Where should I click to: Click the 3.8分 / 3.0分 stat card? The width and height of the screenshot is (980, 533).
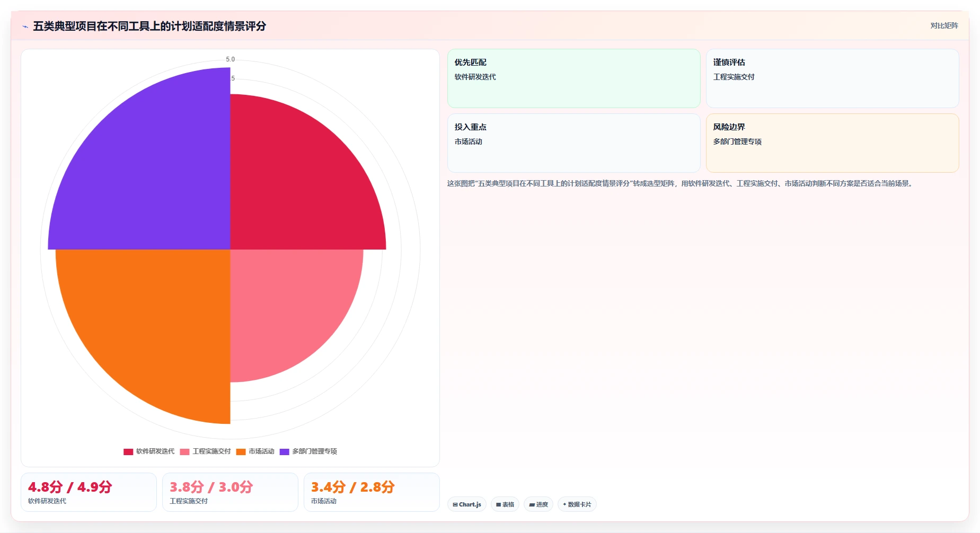(x=230, y=492)
